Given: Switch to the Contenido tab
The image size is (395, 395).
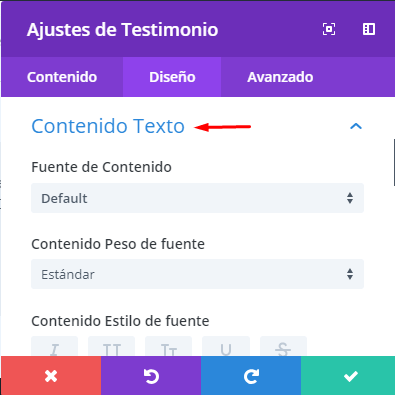Looking at the screenshot, I should 62,77.
